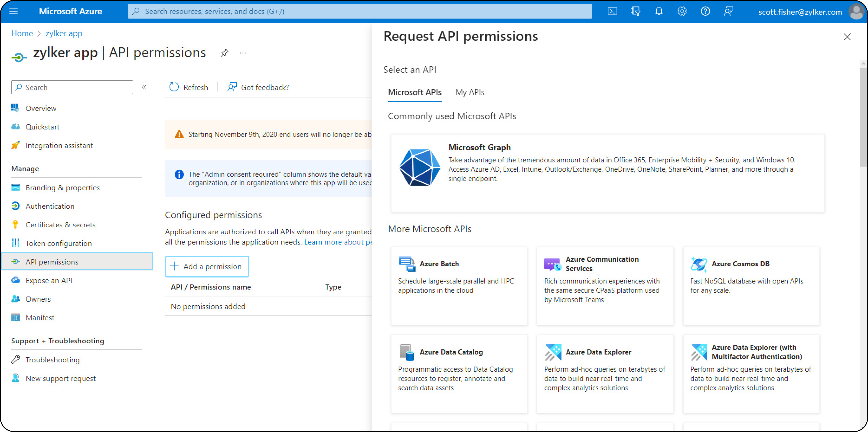Open the notifications bell
The height and width of the screenshot is (432, 868).
point(659,11)
